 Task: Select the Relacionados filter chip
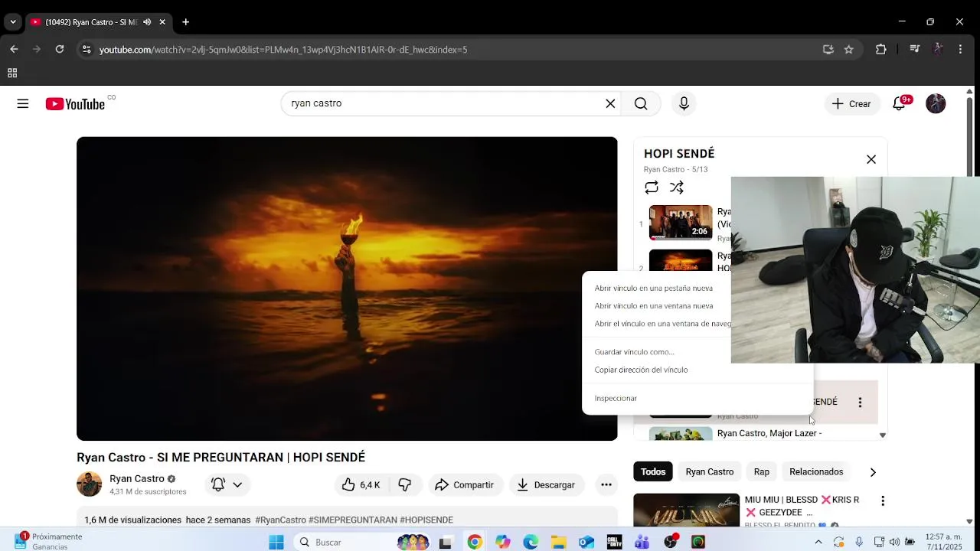816,472
